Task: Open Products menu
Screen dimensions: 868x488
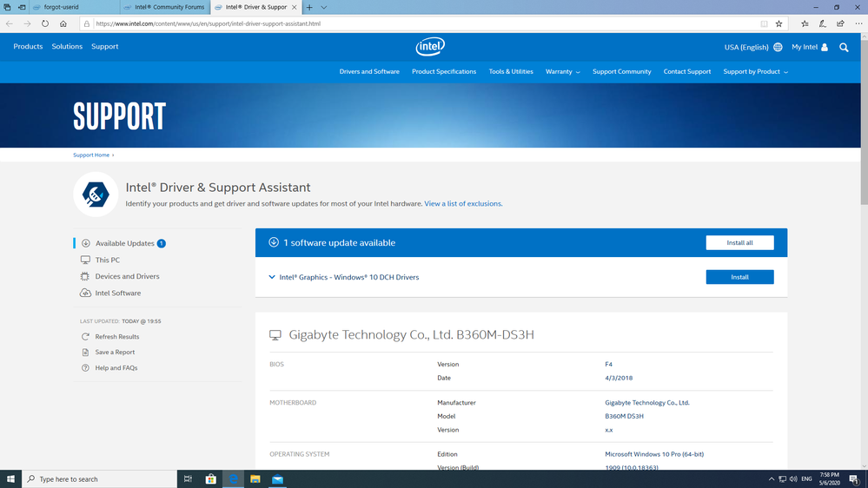Action: pyautogui.click(x=28, y=47)
